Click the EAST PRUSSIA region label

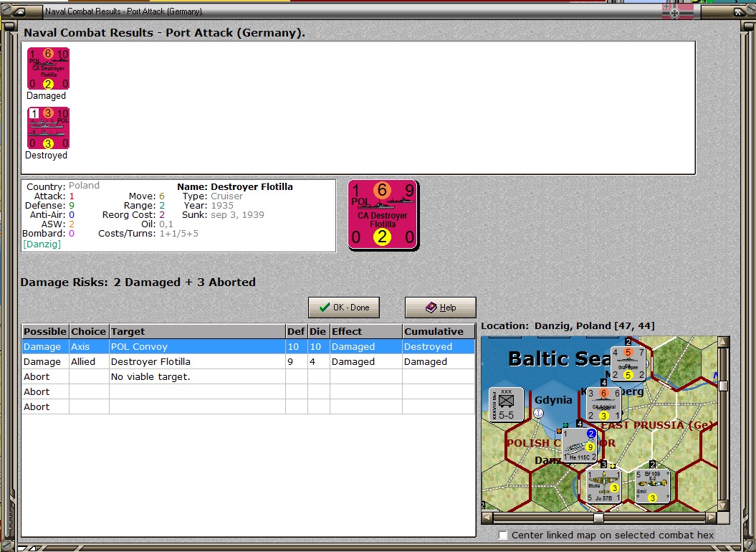coord(658,425)
